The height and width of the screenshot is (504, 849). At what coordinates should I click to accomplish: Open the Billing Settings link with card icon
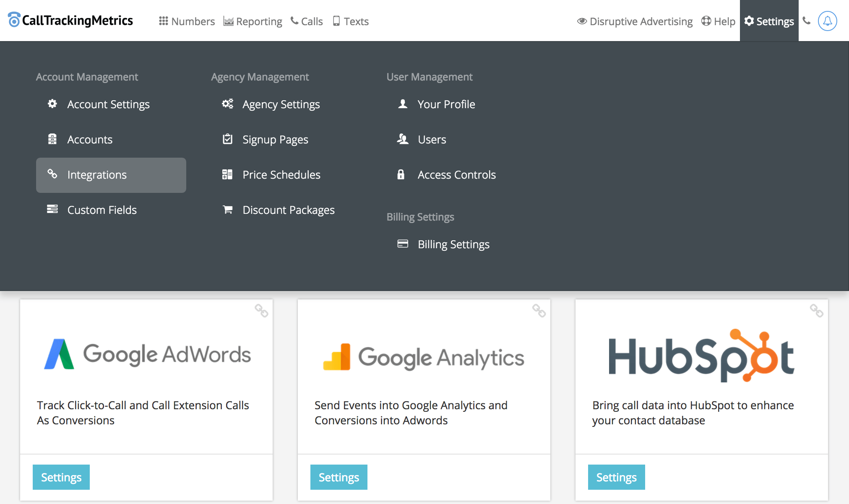[453, 244]
